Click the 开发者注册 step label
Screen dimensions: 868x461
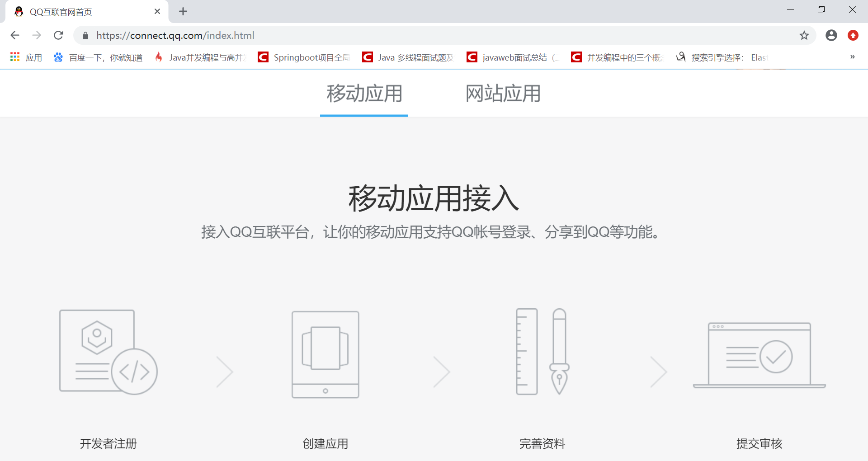(108, 444)
